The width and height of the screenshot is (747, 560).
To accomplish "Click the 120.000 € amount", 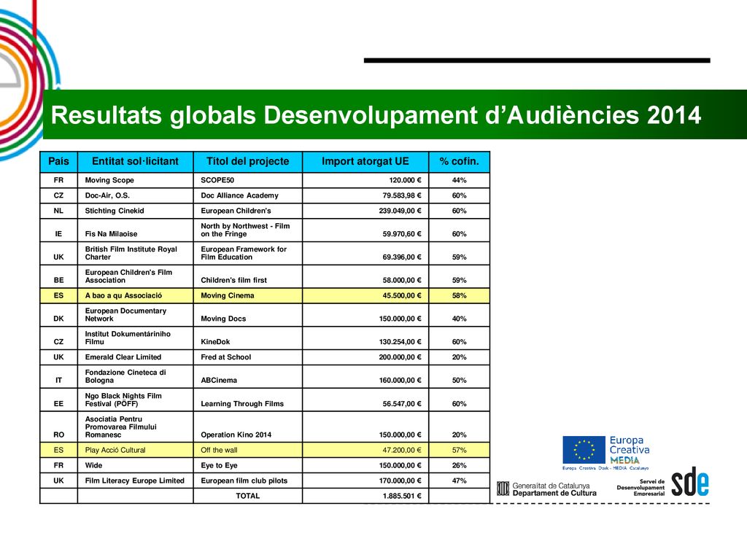I will pos(405,180).
